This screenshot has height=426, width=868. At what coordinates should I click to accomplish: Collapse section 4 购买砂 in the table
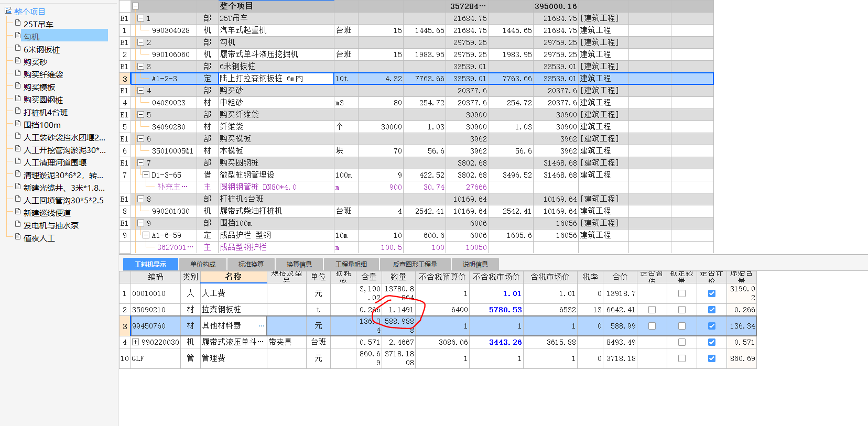(140, 91)
